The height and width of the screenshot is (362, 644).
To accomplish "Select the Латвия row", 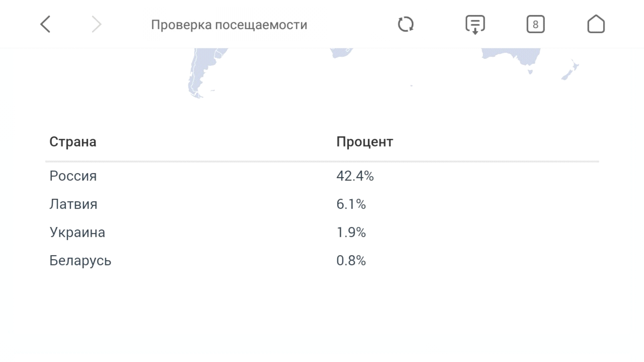I will [x=73, y=204].
